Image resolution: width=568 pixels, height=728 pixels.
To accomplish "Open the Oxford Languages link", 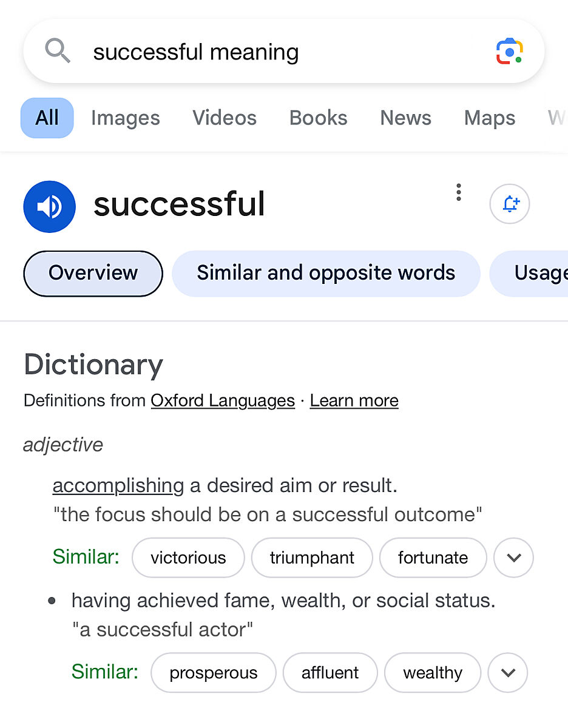I will [x=223, y=400].
